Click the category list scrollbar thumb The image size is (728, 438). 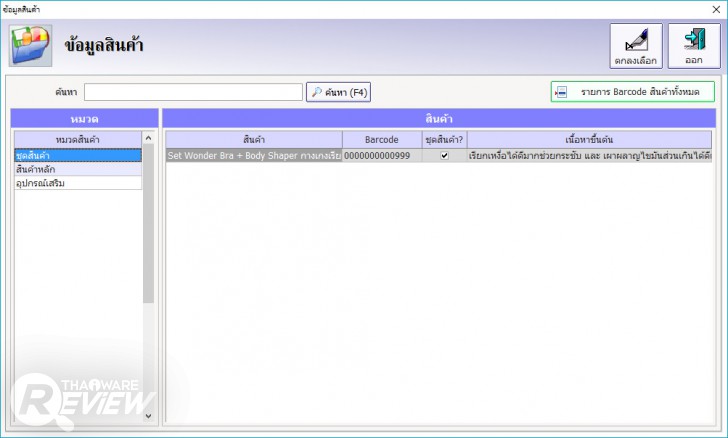[x=148, y=223]
